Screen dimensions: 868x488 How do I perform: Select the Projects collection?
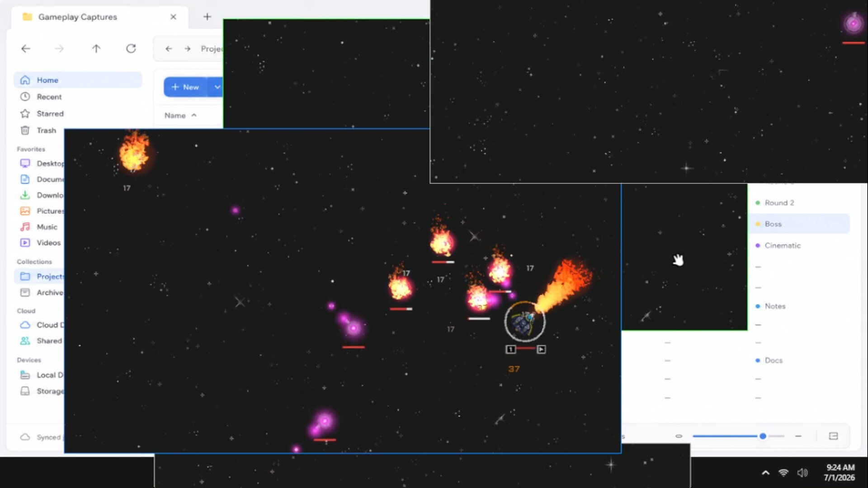pos(40,276)
